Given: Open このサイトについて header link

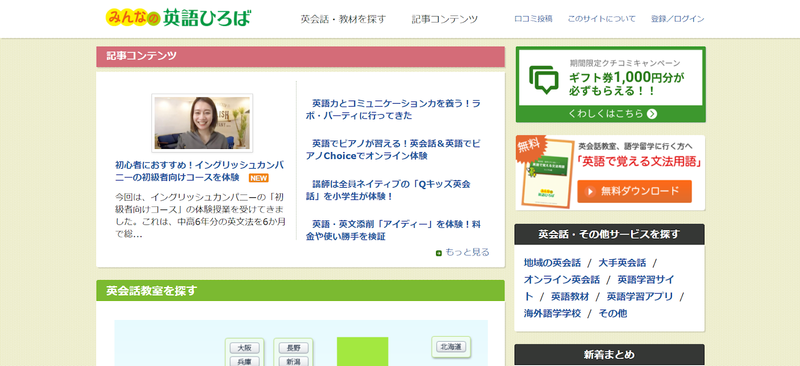Looking at the screenshot, I should click(602, 19).
